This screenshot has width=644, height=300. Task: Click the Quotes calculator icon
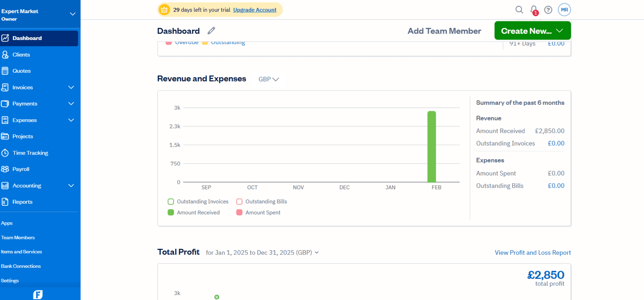pos(5,71)
